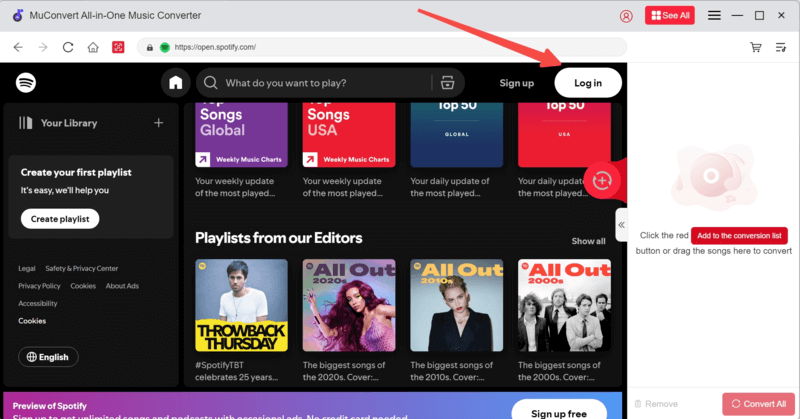Open the Browse icon in search bar
This screenshot has height=419, width=800.
click(x=447, y=83)
